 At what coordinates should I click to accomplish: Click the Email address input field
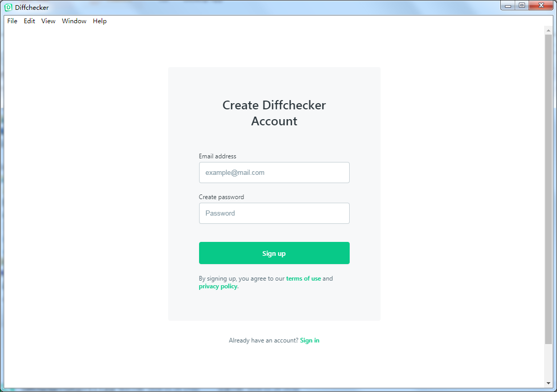click(274, 173)
